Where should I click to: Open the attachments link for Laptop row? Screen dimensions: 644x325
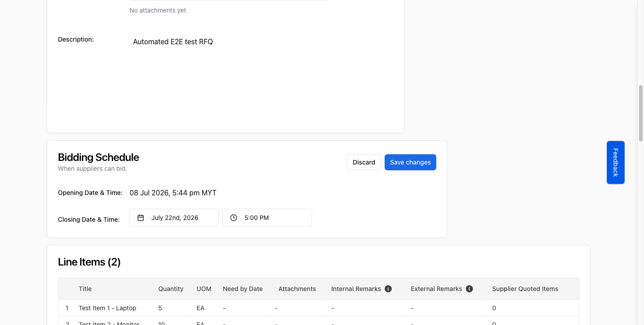(x=276, y=308)
